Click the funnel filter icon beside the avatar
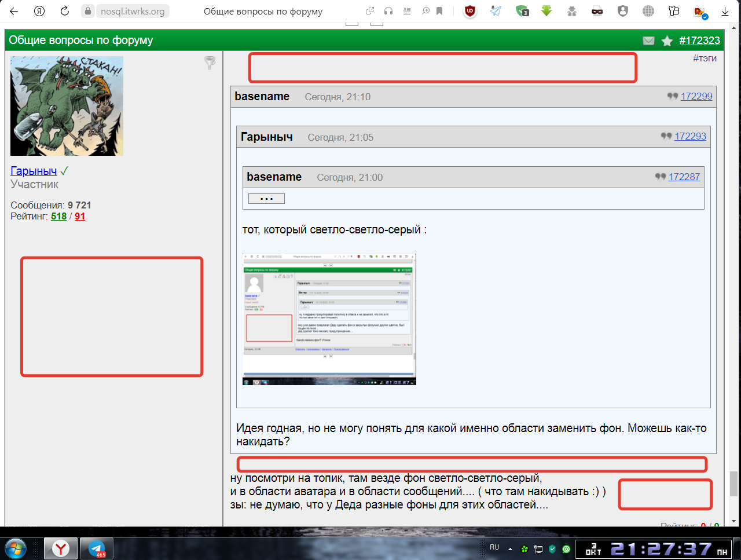 click(x=210, y=63)
